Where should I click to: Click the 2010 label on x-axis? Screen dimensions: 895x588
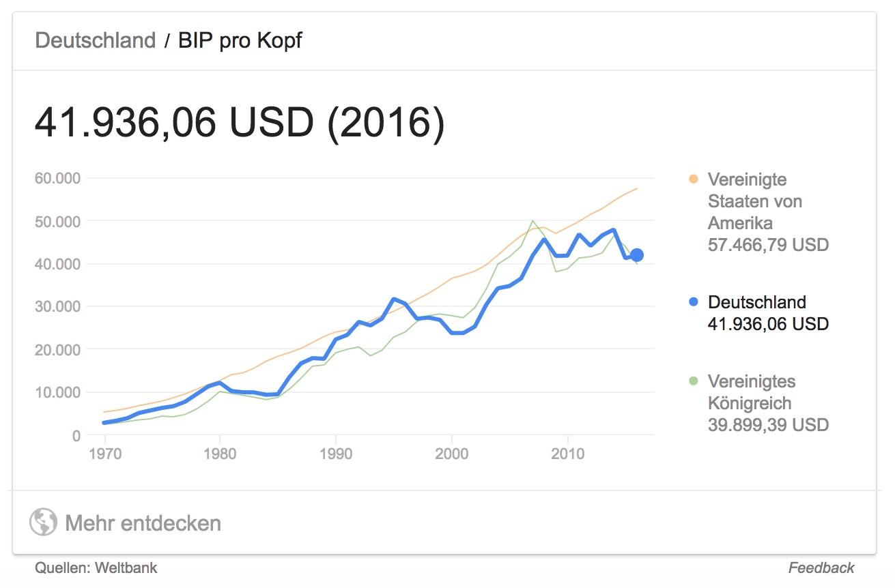tap(568, 453)
